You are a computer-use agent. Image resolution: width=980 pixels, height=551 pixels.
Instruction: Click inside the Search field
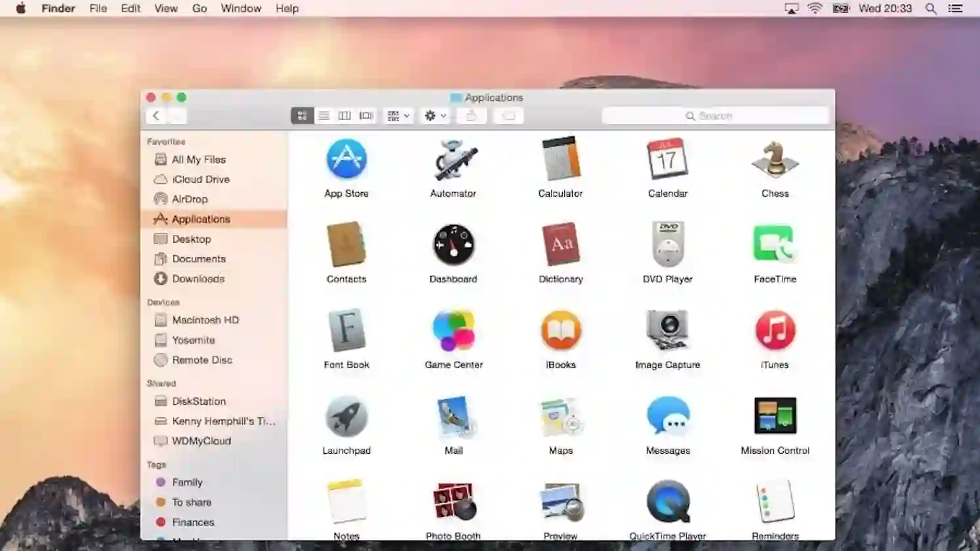[715, 115]
